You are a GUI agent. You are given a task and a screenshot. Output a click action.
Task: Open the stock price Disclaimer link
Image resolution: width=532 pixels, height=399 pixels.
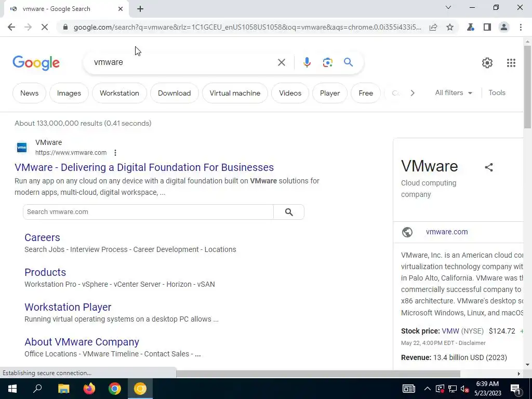coord(472,343)
